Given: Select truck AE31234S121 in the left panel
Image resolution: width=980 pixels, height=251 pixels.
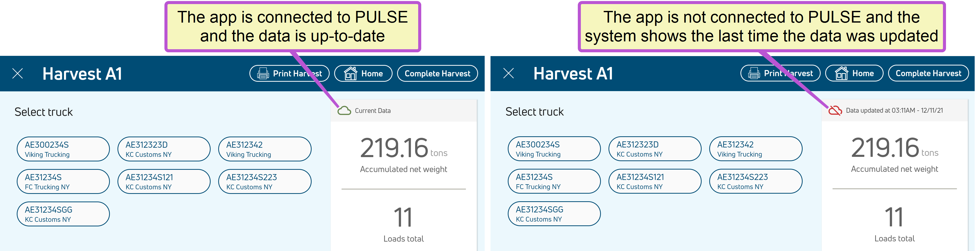Looking at the screenshot, I should pyautogui.click(x=164, y=181).
